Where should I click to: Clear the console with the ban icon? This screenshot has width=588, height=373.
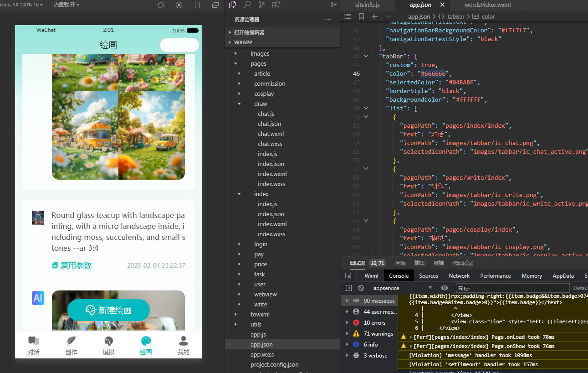point(361,288)
